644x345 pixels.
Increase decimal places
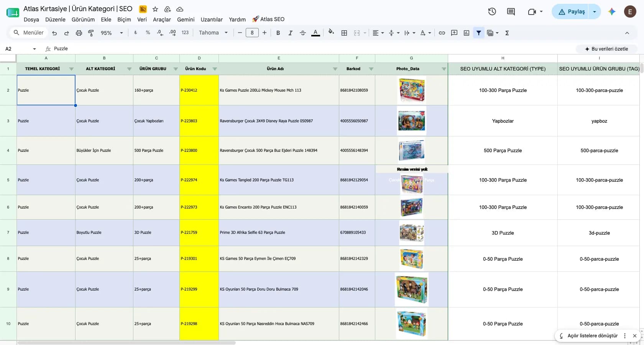click(172, 33)
